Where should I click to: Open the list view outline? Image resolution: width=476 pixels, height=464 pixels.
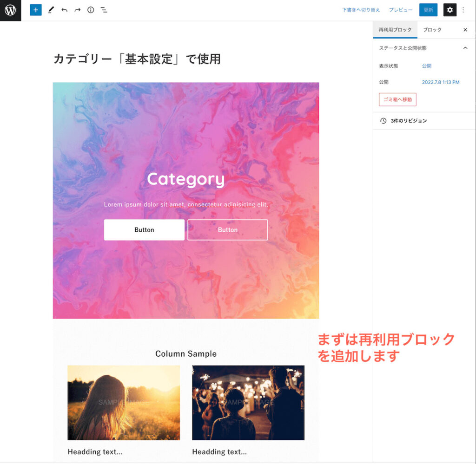tap(104, 10)
